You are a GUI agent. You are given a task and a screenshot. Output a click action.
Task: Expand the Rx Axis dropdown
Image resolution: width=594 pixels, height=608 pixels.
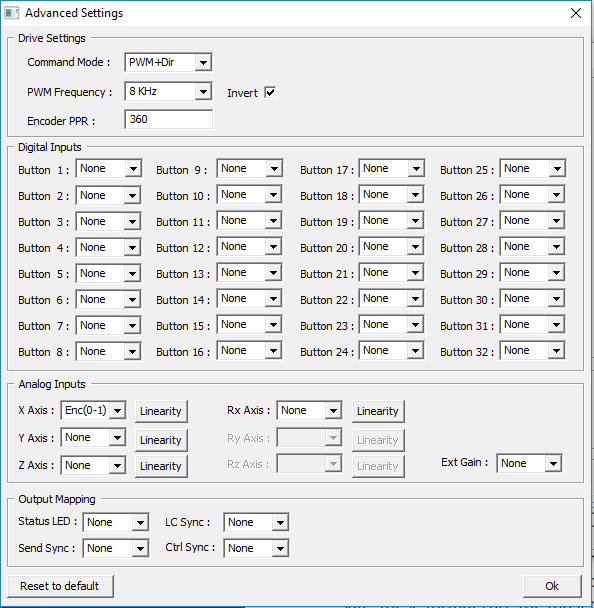click(x=309, y=410)
